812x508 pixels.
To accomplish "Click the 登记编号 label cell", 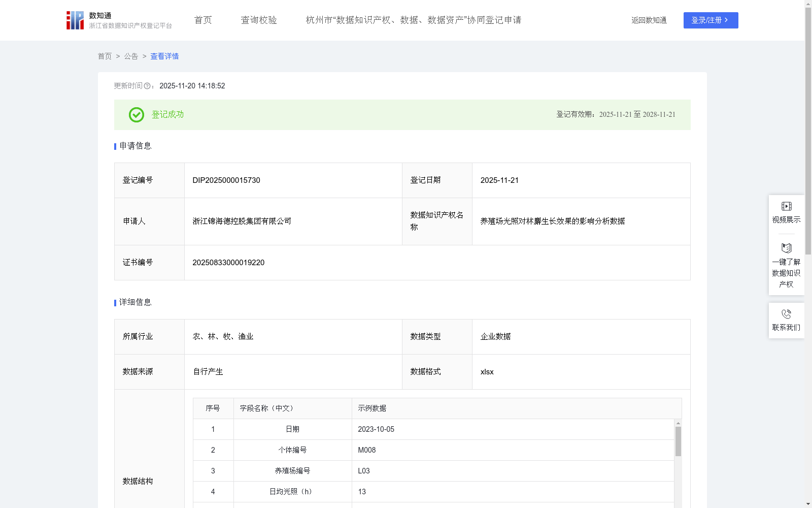I will pyautogui.click(x=149, y=180).
